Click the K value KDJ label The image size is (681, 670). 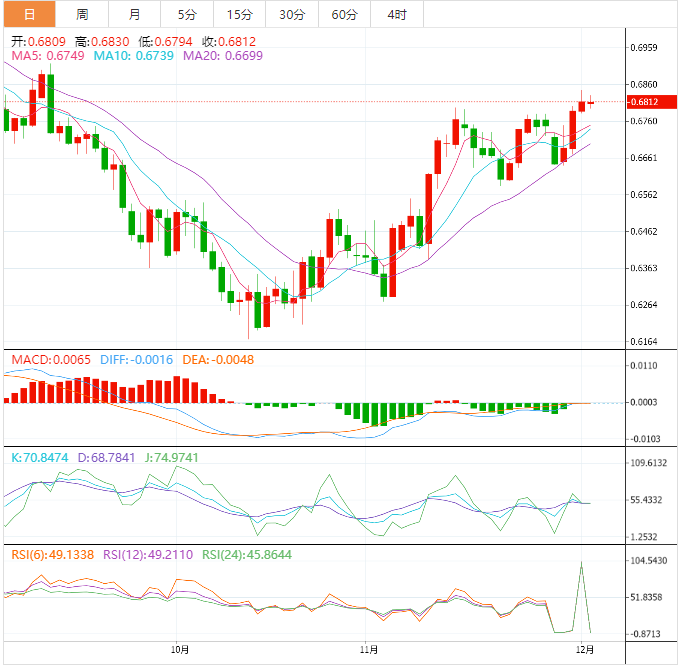click(40, 458)
